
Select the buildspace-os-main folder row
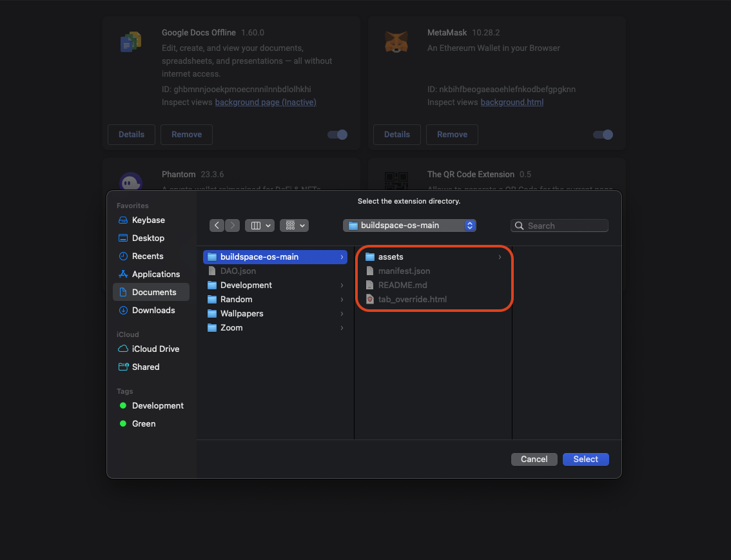tap(275, 256)
